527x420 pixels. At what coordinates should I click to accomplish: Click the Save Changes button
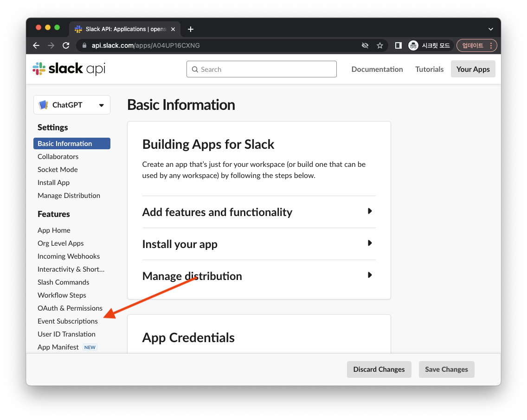tap(446, 369)
